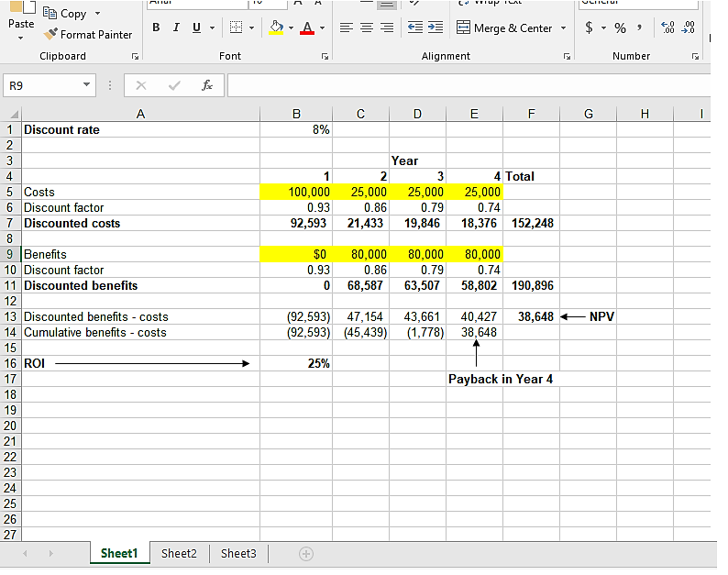This screenshot has width=728, height=575.
Task: Open the Paste options dropdown arrow
Action: point(21,39)
